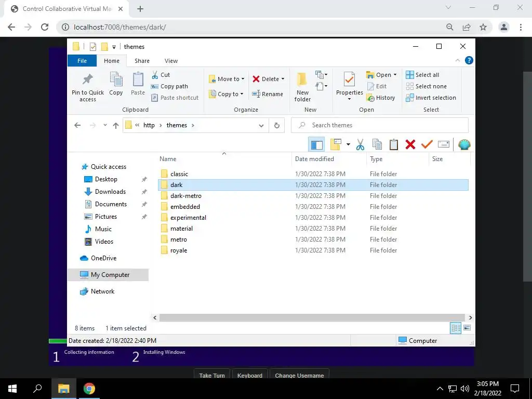Switch to large icons view in status bar
Screen dimensions: 532x399
coord(467,328)
